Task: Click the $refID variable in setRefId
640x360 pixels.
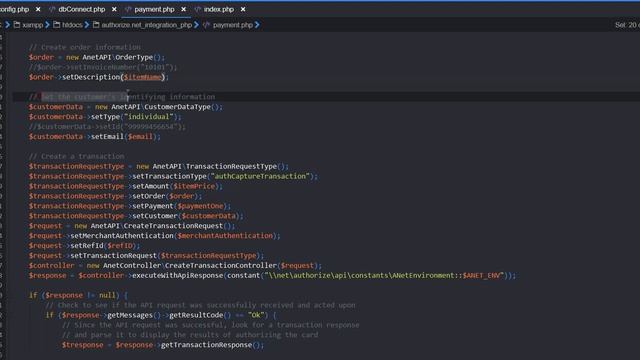Action: click(120, 246)
